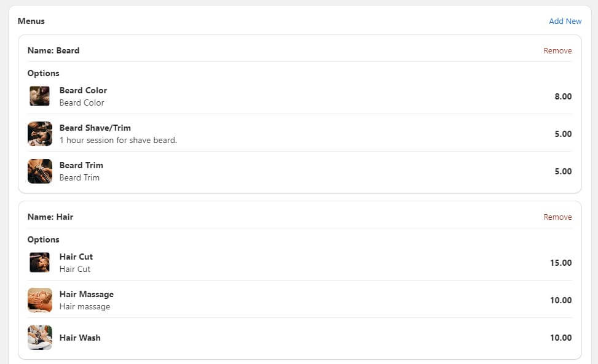Viewport: 598px width, 364px height.
Task: Click the Beard Color thumbnail image
Action: 40,96
